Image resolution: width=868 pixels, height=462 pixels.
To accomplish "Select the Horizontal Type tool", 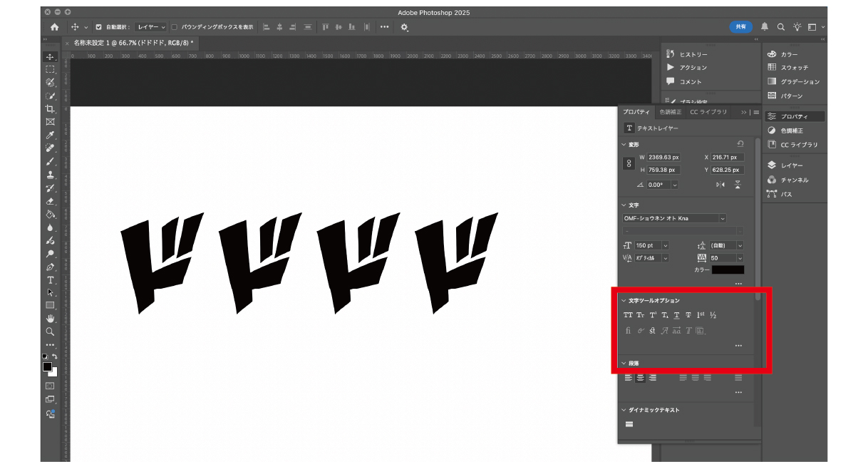I will point(50,279).
